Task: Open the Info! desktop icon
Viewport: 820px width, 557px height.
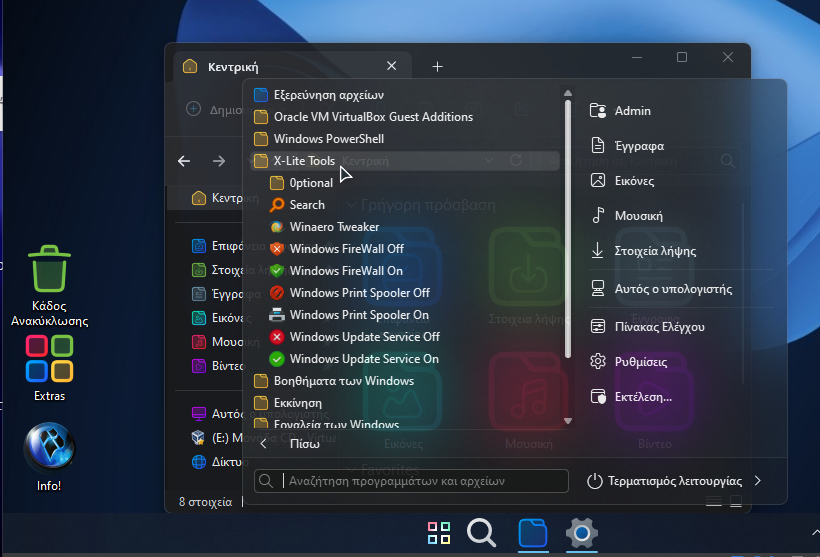Action: coord(49,457)
